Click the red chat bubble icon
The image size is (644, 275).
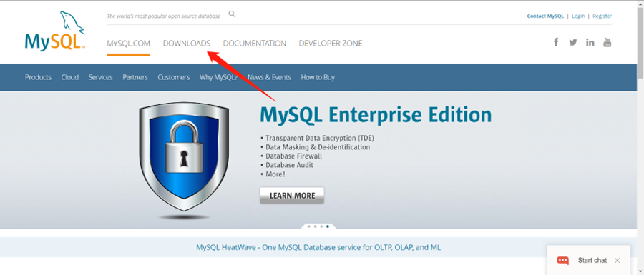[x=562, y=260]
